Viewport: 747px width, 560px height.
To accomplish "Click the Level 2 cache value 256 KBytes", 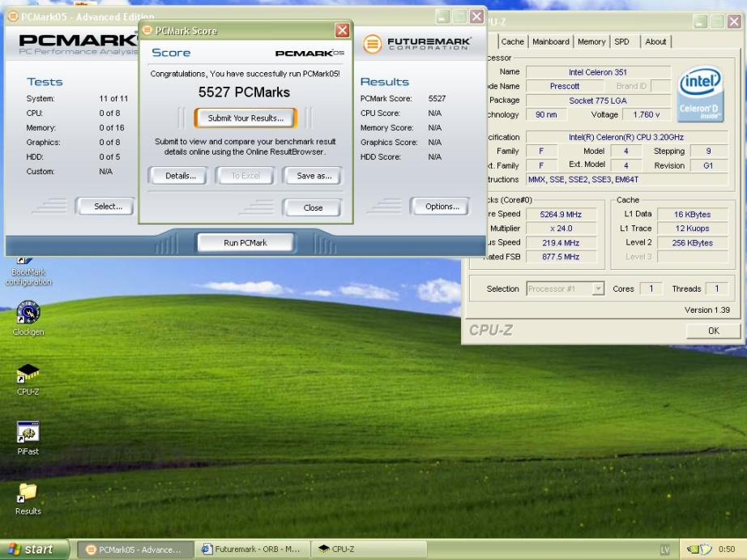I will (692, 242).
